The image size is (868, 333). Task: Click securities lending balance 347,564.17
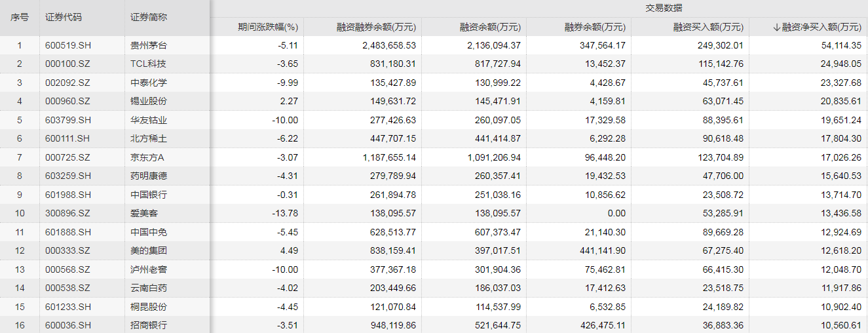603,45
